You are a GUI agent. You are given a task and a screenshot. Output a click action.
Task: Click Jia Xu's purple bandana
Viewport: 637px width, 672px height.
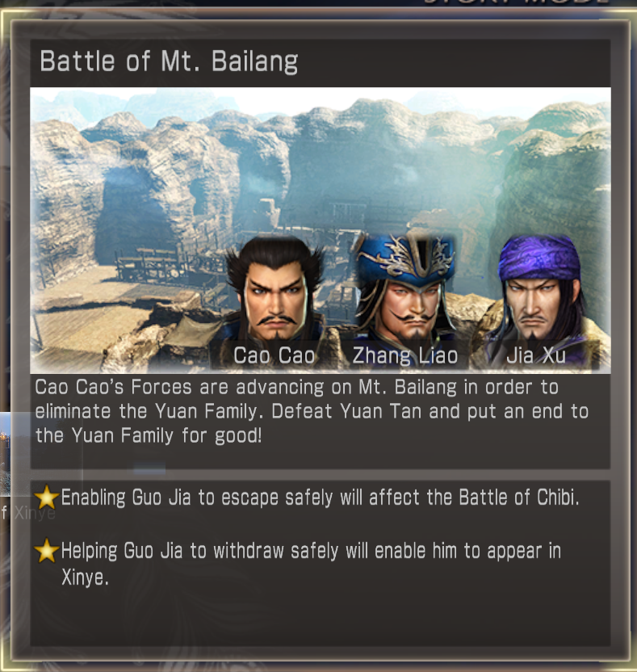(x=539, y=257)
